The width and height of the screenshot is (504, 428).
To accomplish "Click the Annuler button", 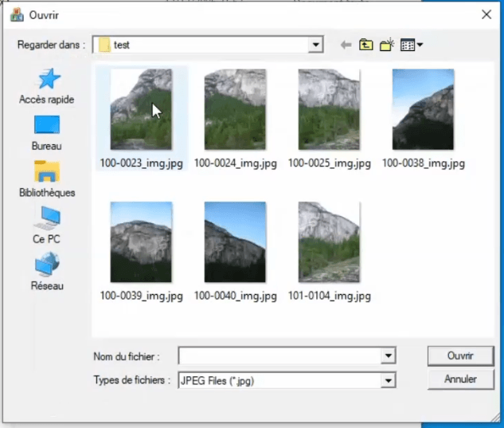I will pos(460,379).
